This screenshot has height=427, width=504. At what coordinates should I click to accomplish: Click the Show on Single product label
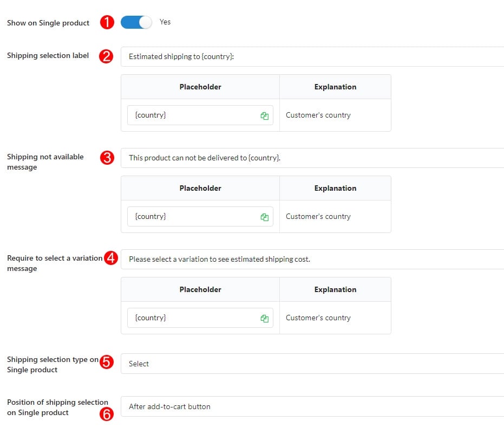pos(48,23)
